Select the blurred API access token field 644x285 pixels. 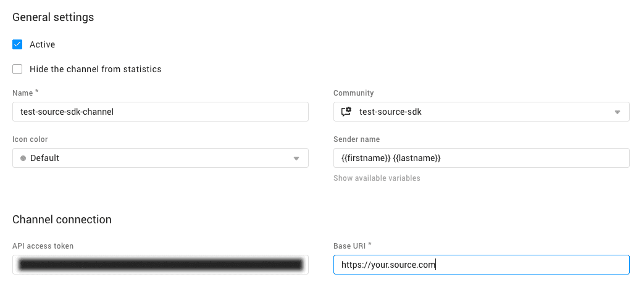tap(160, 265)
